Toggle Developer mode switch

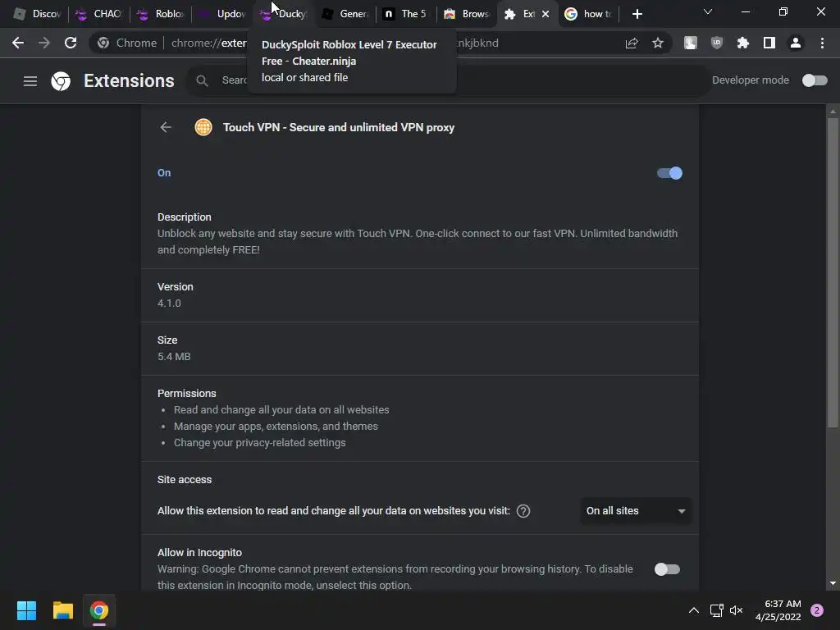815,80
